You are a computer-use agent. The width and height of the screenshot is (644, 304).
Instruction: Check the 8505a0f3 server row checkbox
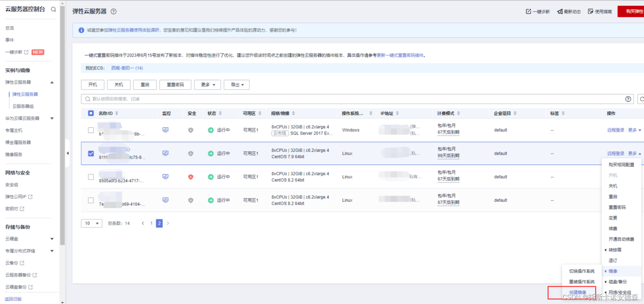(x=91, y=177)
